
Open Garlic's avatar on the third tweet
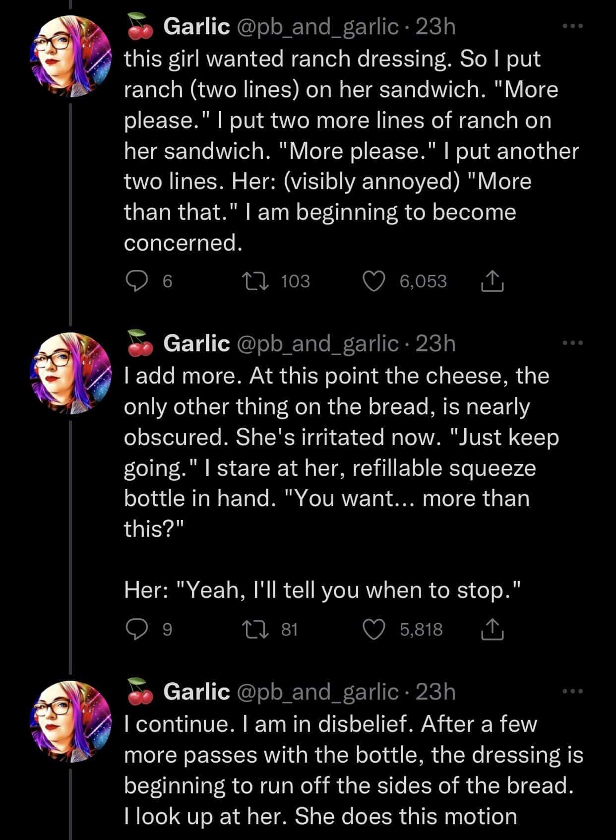(71, 721)
